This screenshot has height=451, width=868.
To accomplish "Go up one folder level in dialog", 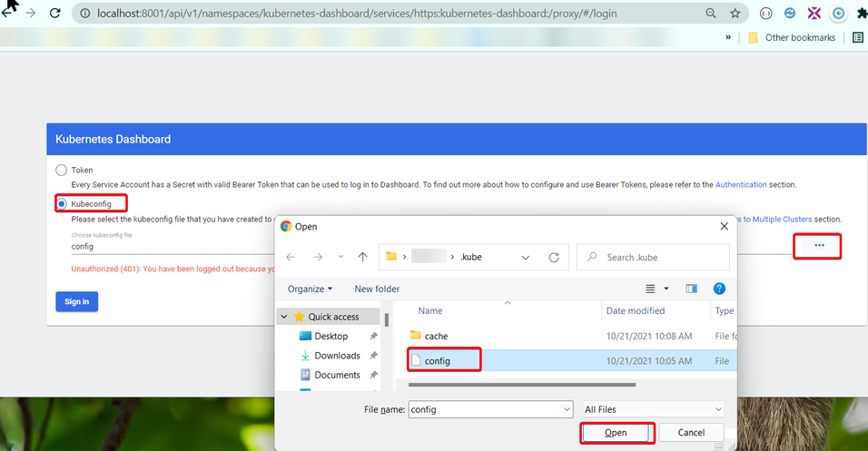I will [362, 257].
